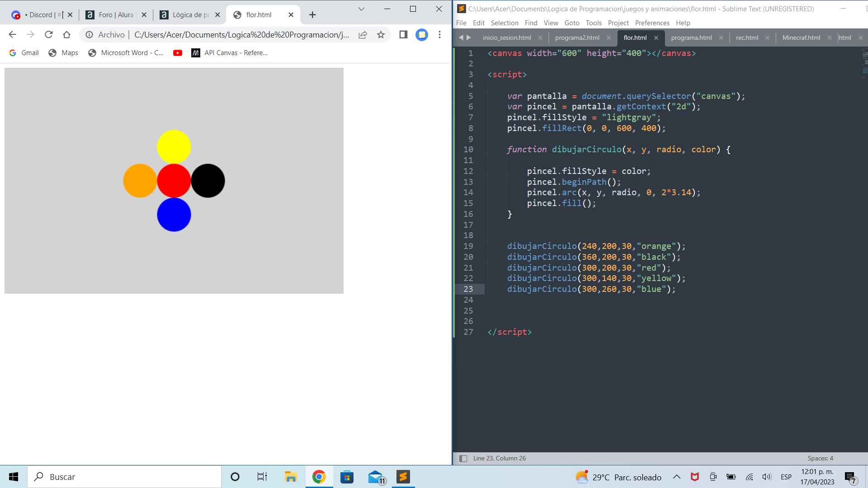
Task: Switch to programa2.html tab in Sublime
Action: tap(577, 38)
